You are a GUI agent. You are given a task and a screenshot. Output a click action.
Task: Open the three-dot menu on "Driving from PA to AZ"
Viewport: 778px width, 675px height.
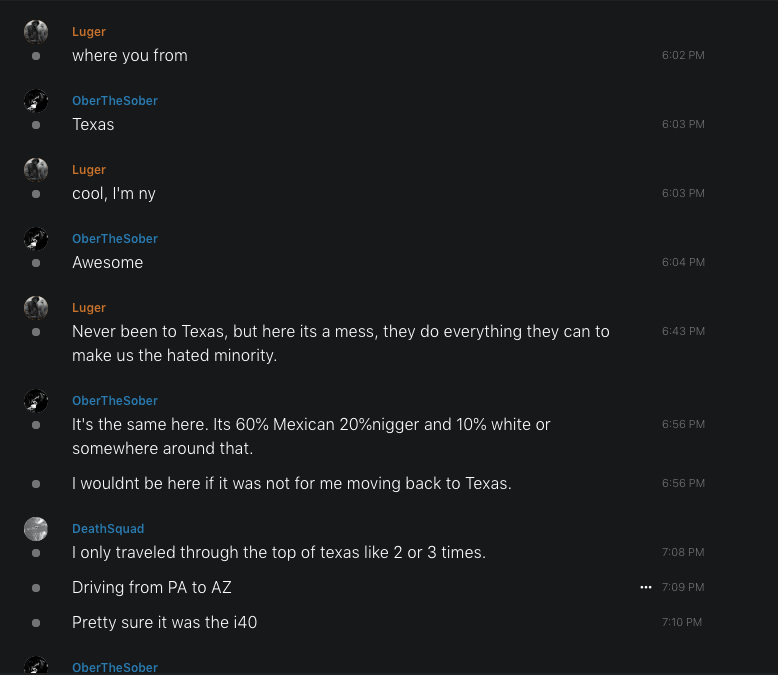[646, 587]
